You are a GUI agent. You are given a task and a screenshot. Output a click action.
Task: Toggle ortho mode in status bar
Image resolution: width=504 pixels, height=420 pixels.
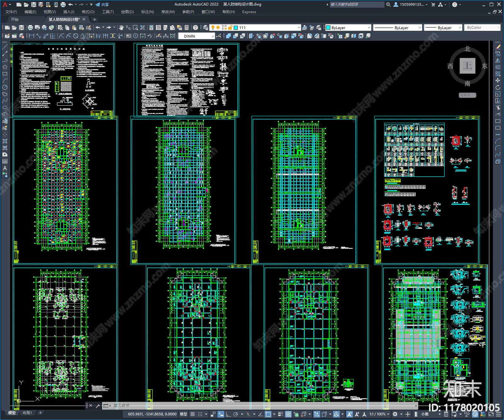click(228, 414)
